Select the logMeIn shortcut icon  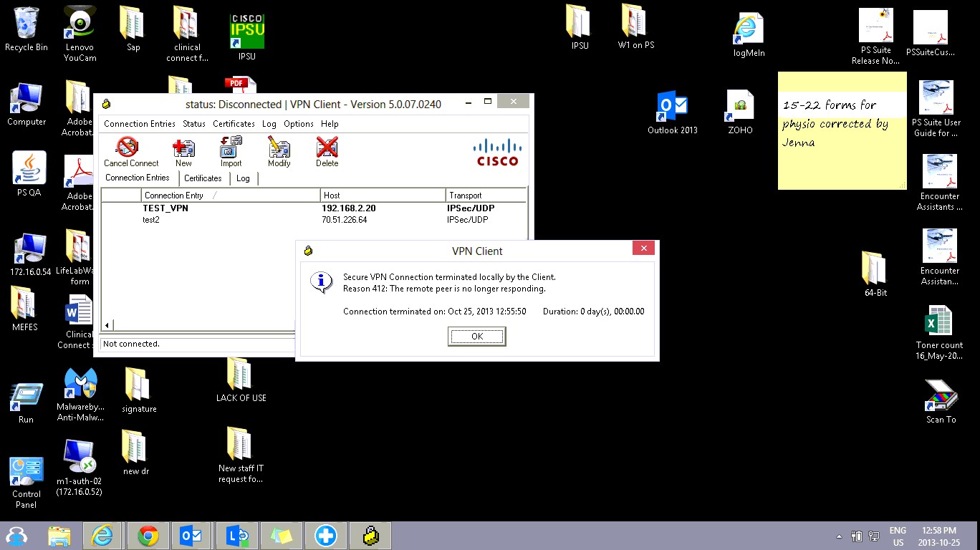tap(749, 35)
